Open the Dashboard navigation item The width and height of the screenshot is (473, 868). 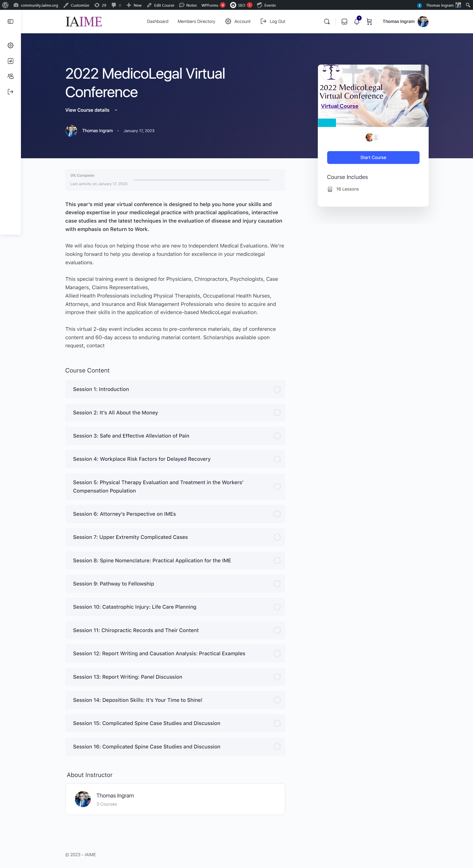158,21
